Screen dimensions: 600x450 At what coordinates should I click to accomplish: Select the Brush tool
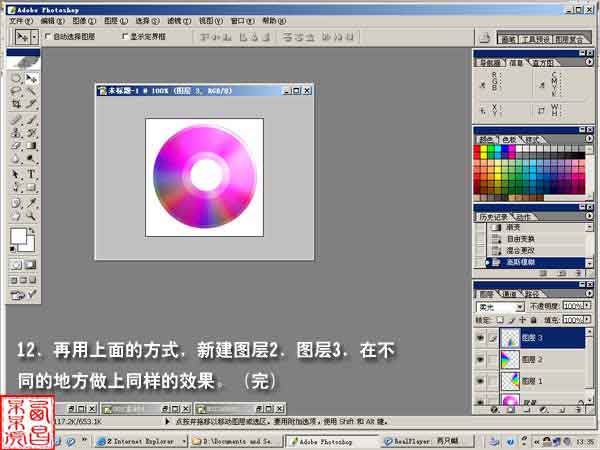[31, 120]
